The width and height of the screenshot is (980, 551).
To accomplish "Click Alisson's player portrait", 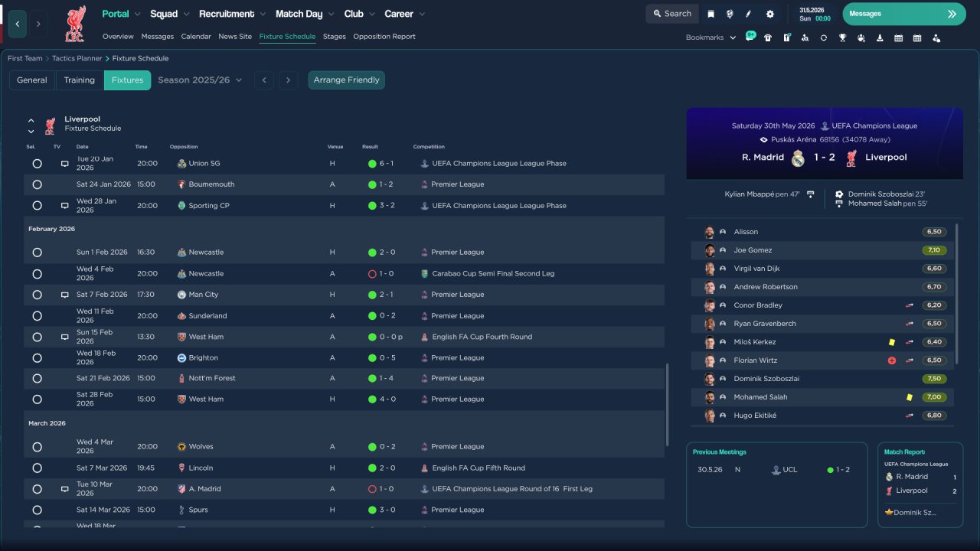I will tap(710, 232).
